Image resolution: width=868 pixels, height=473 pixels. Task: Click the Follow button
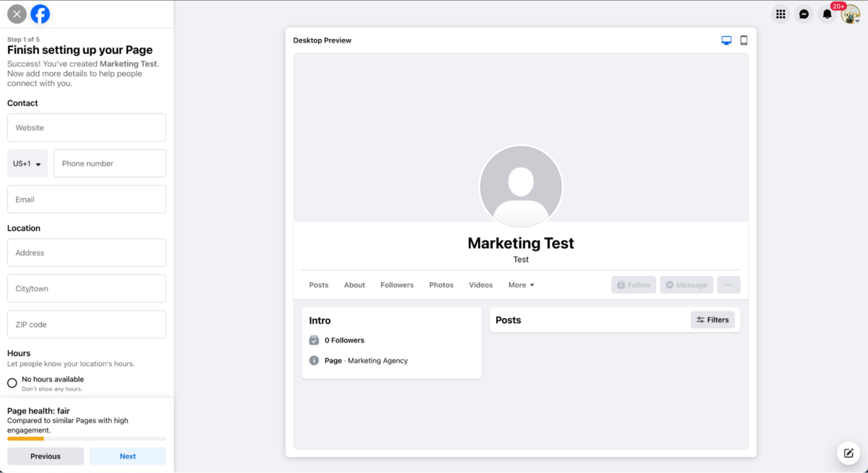coord(634,285)
